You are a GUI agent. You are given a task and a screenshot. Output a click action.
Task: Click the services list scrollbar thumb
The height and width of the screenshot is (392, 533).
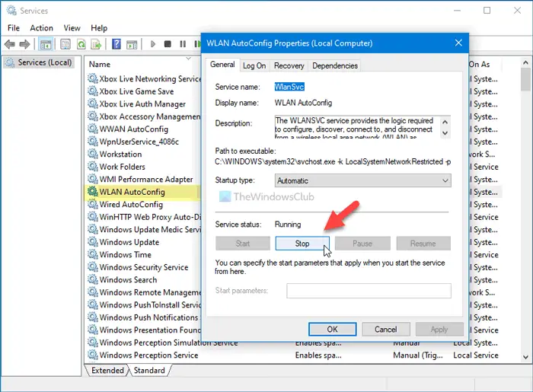[525, 79]
